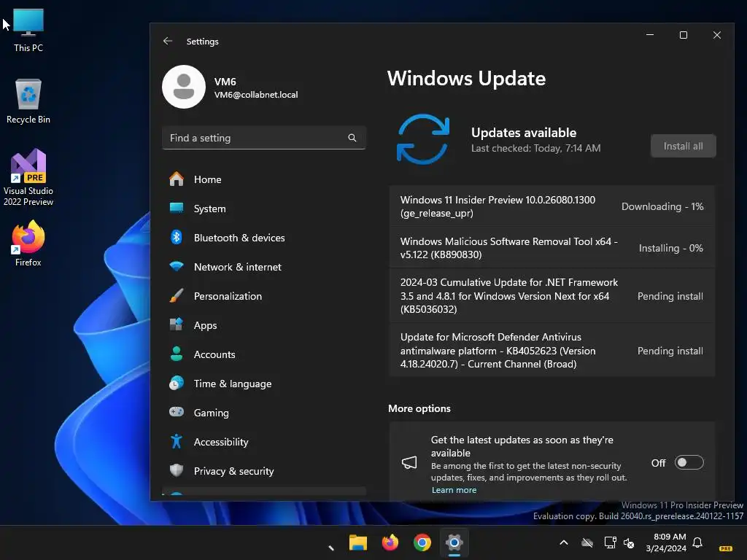
Task: Click the VM6 user avatar picture
Action: click(184, 87)
